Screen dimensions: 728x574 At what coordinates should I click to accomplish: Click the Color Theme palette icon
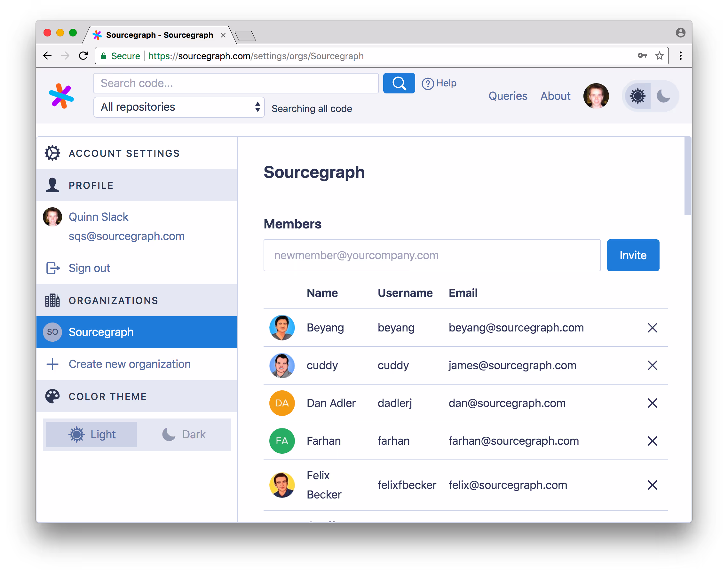coord(52,396)
